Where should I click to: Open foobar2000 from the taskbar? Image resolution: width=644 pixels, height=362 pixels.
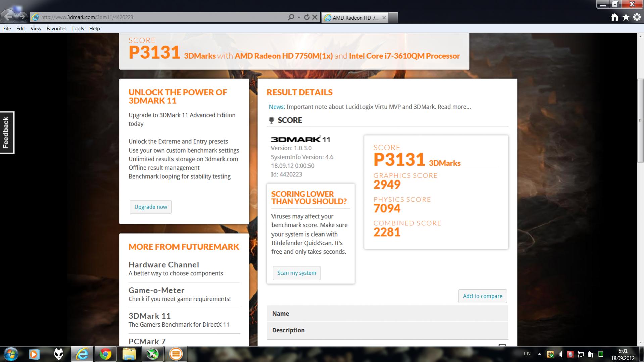coord(59,354)
